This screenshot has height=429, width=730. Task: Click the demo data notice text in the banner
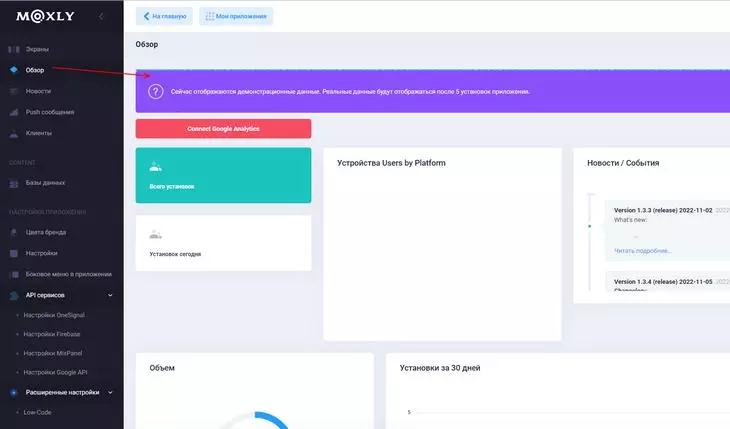(x=350, y=92)
